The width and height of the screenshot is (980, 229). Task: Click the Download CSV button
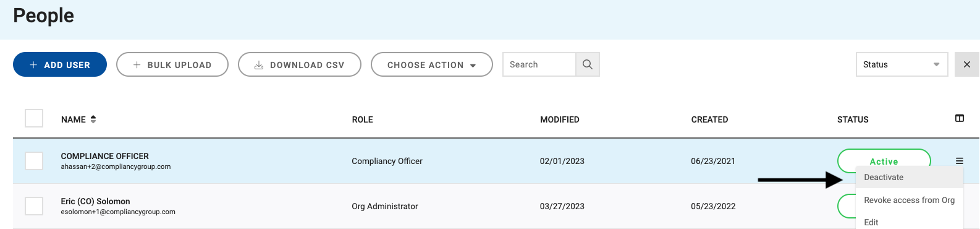point(300,64)
